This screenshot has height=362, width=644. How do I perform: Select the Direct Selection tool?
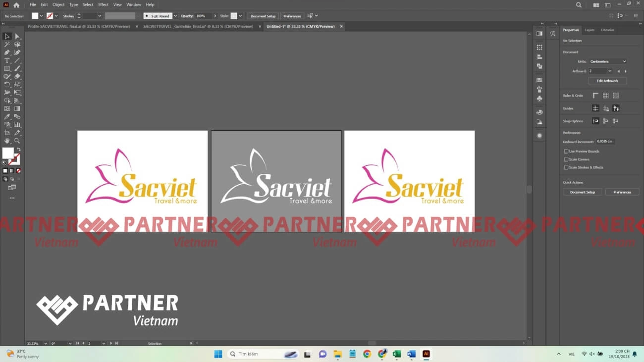[x=17, y=36]
